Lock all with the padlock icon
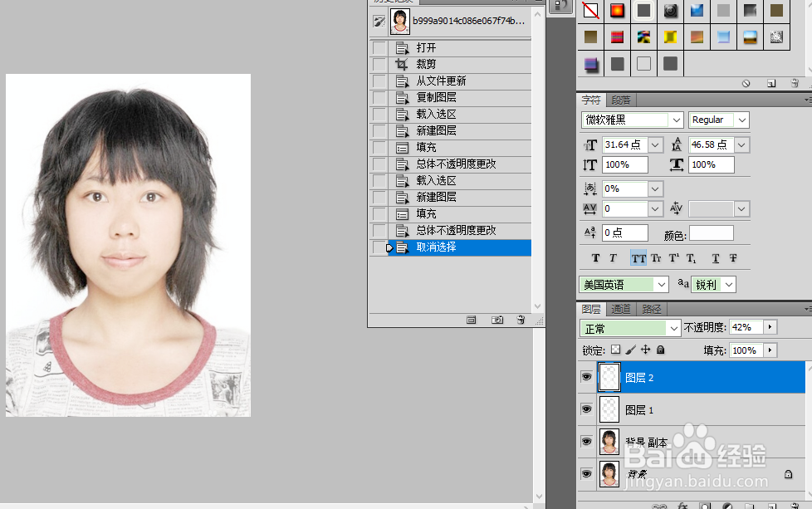 (x=660, y=350)
